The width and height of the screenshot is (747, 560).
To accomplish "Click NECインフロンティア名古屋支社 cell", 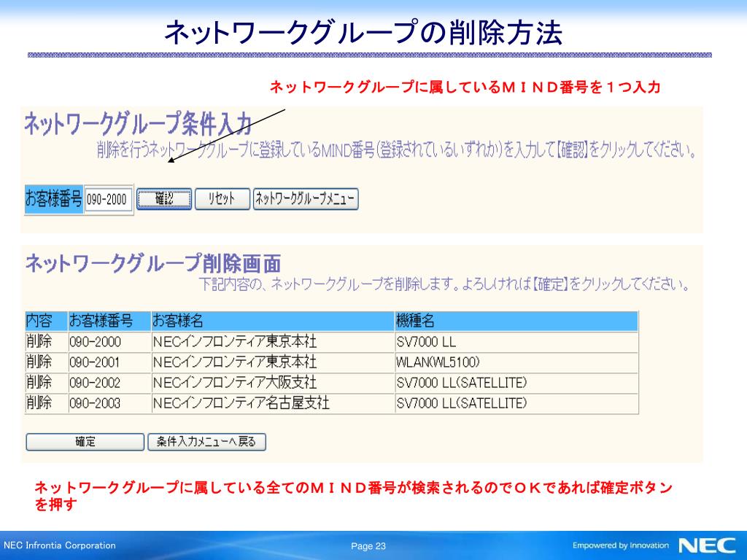I will point(273,403).
